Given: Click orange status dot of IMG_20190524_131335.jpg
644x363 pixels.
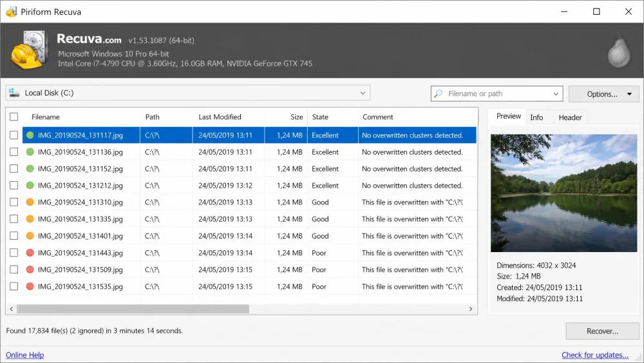Looking at the screenshot, I should 30,219.
